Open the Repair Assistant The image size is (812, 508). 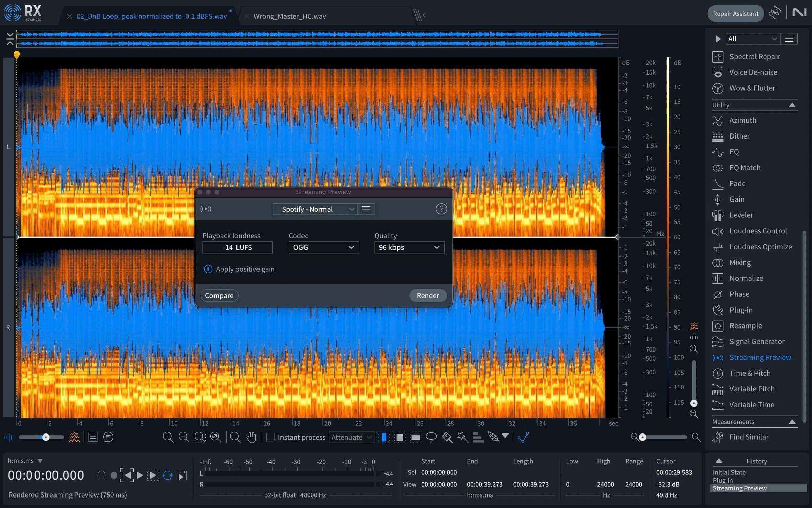coord(736,14)
